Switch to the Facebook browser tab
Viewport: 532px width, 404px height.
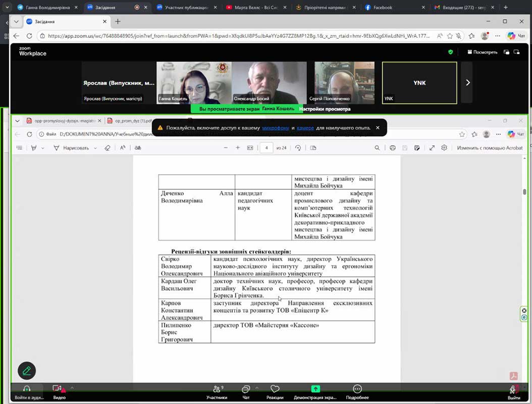[x=382, y=8]
